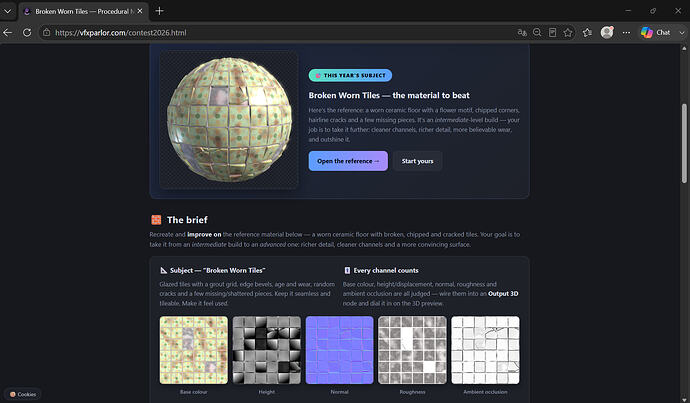This screenshot has width=690, height=403.
Task: Reload the page with the refresh icon
Action: click(x=27, y=33)
